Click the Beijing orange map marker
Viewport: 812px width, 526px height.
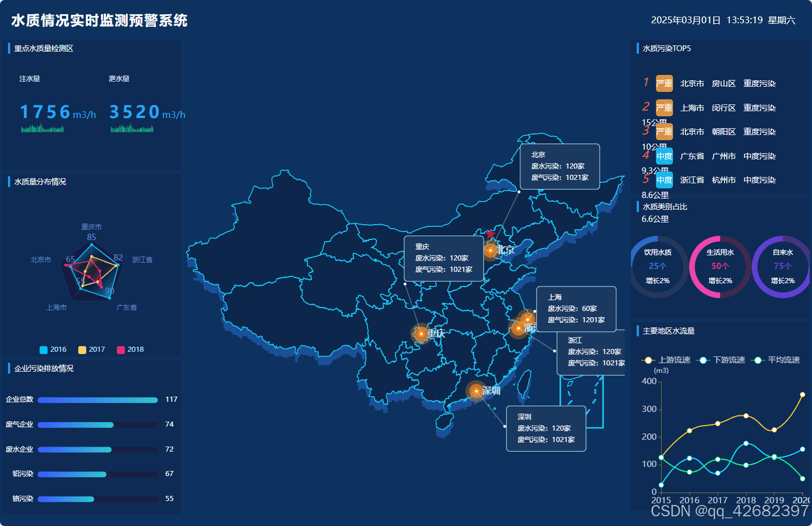tap(490, 250)
